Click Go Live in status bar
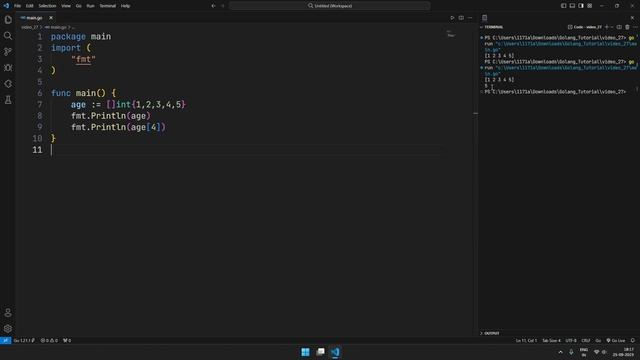The width and height of the screenshot is (640, 360). pos(616,340)
